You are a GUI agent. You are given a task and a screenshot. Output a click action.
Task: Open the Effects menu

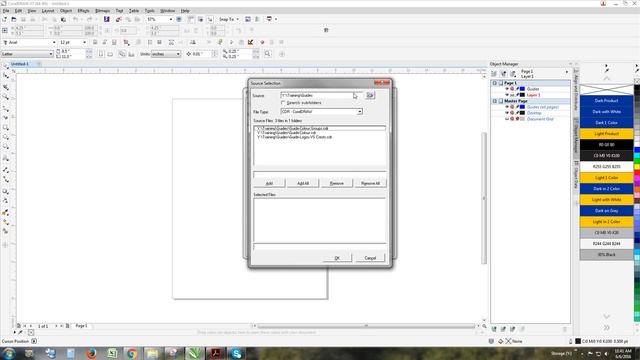click(83, 11)
